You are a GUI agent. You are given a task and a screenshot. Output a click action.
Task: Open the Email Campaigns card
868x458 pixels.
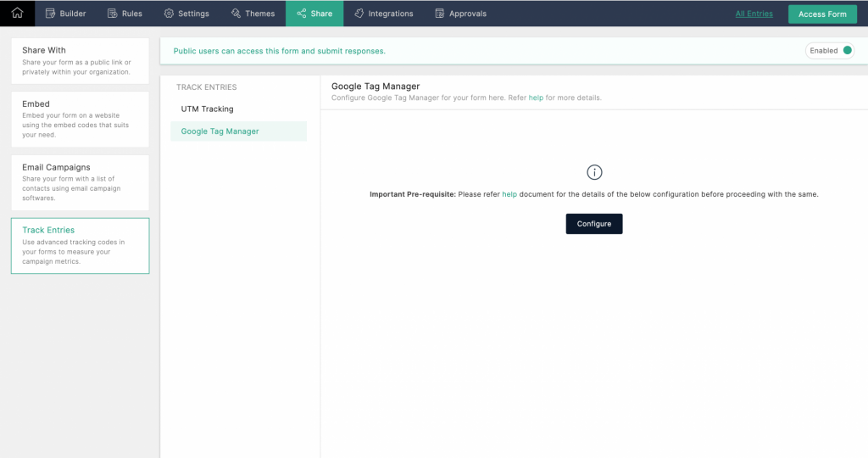81,182
